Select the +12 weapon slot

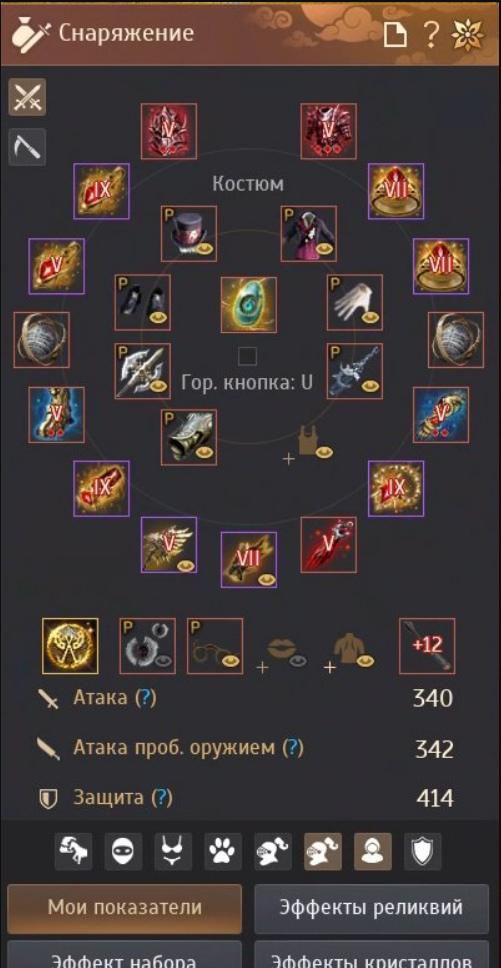tap(427, 646)
